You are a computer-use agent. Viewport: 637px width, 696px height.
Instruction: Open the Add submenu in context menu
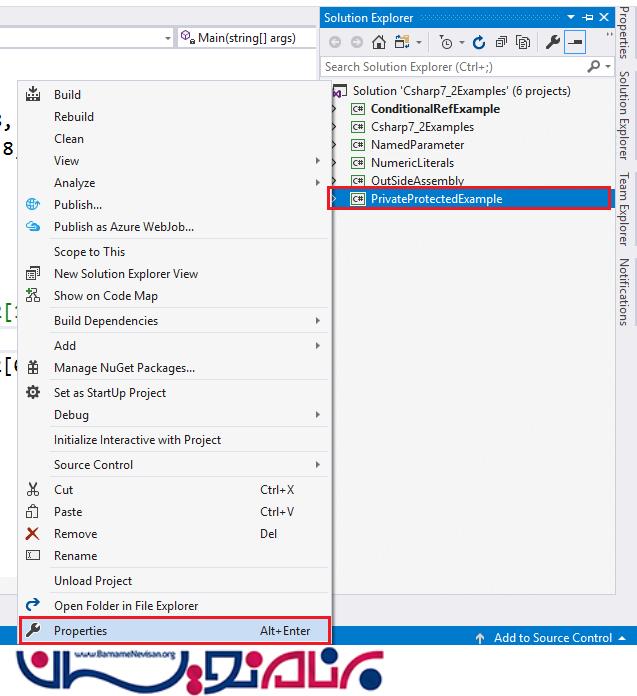point(65,346)
